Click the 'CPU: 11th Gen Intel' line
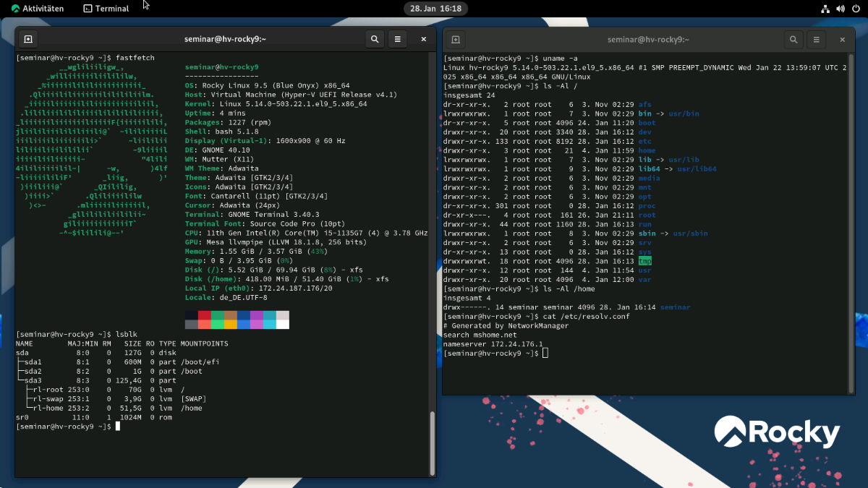This screenshot has height=488, width=868. click(x=307, y=233)
